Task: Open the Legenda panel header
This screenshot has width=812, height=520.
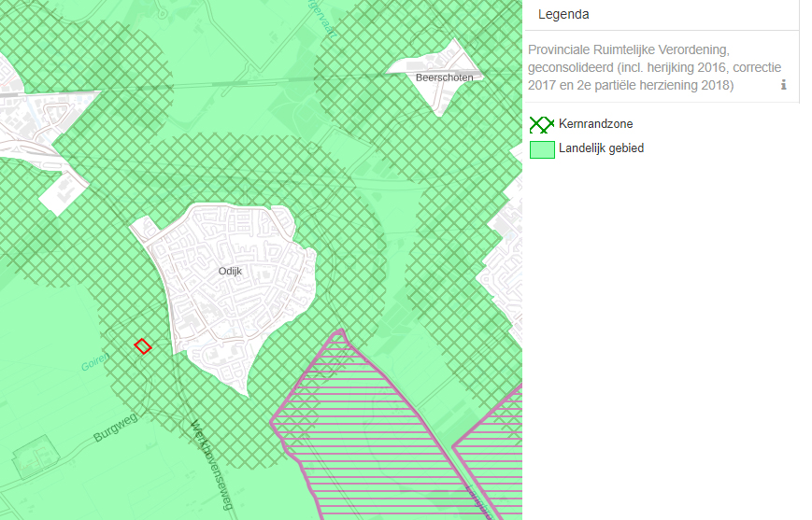Action: coord(563,15)
